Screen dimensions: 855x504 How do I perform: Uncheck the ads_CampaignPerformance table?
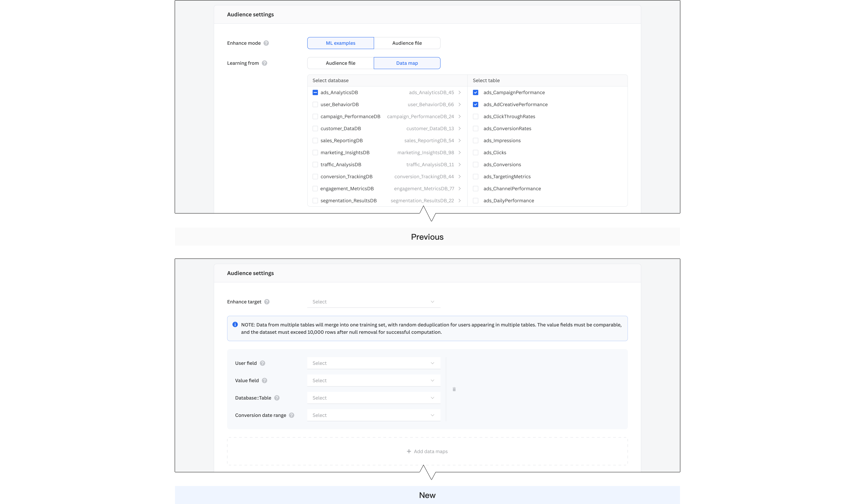coord(475,92)
